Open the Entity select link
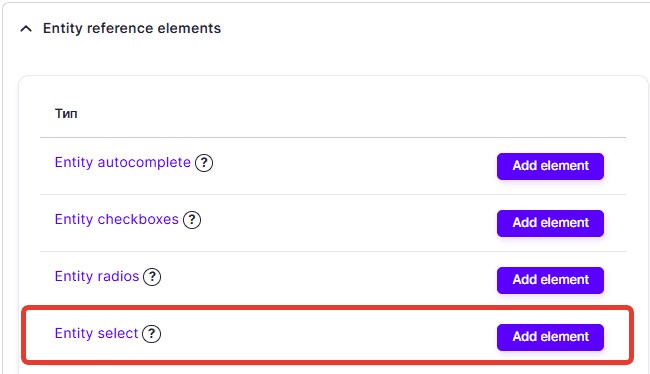Screen dimensions: 650x374 click(x=96, y=333)
